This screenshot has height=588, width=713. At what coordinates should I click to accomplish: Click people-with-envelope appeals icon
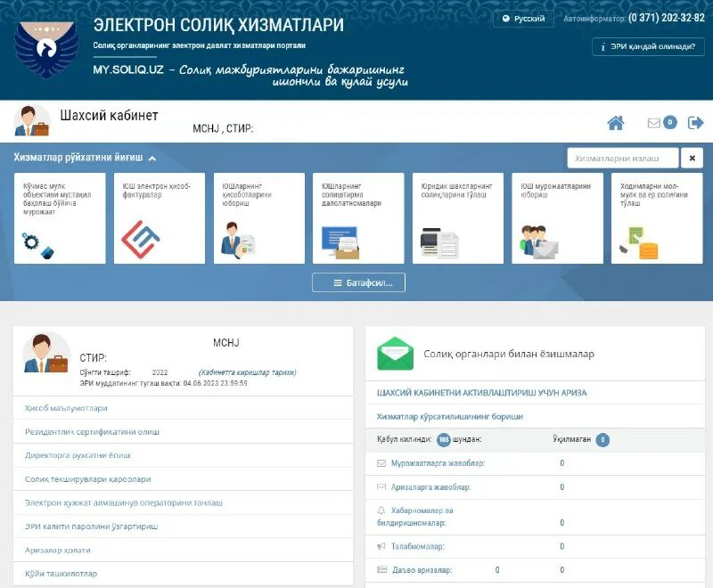(539, 242)
